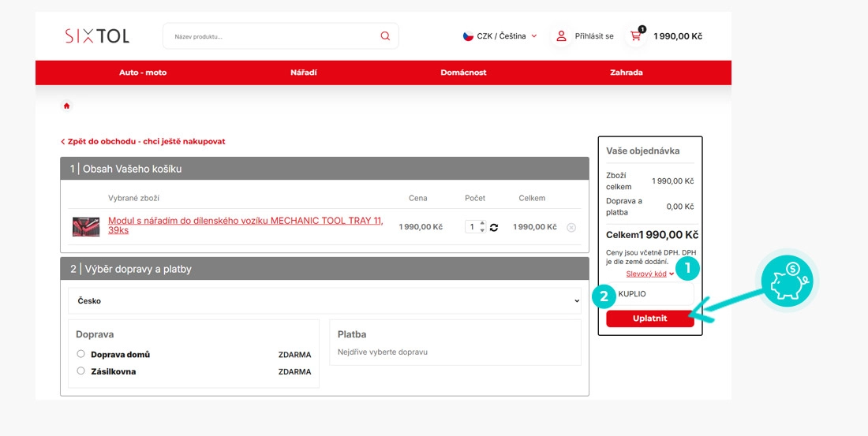This screenshot has height=436, width=868.
Task: Click the Vaše objednávka heading
Action: coord(642,151)
